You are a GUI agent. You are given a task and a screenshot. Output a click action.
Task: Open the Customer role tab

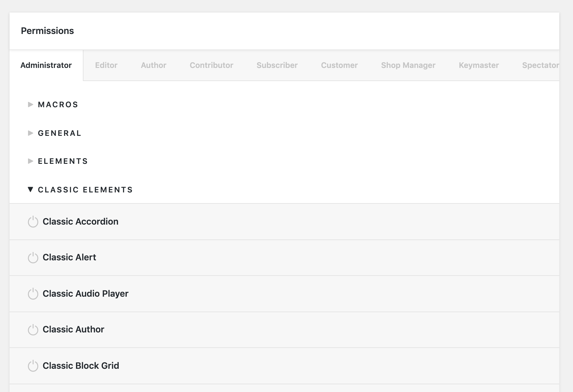click(339, 65)
